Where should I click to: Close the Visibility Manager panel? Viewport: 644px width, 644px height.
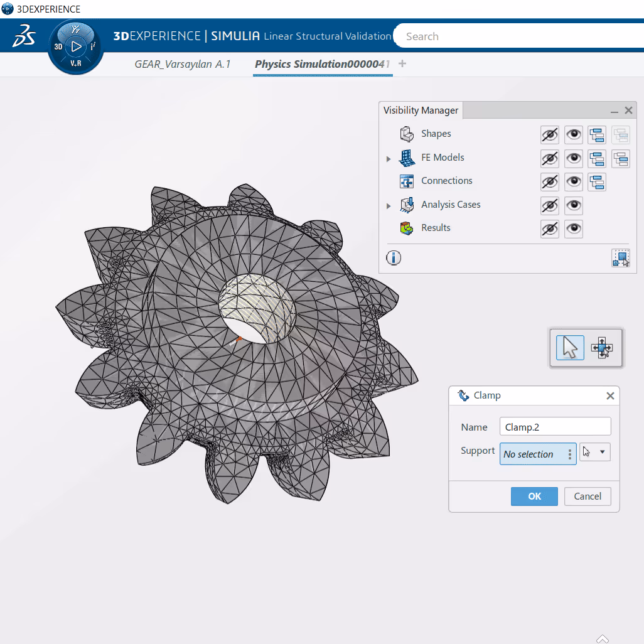coord(628,110)
